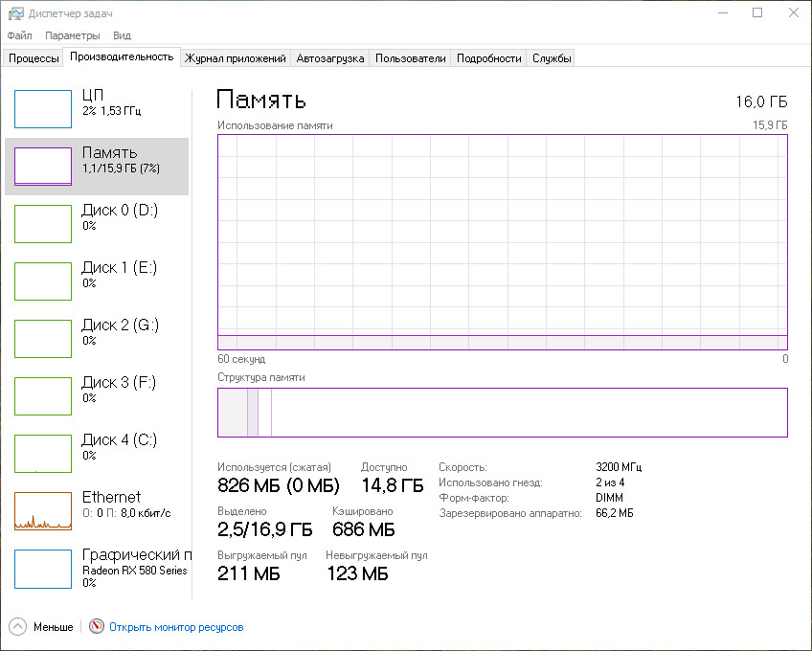Go to the Автозагрузка tab
The width and height of the screenshot is (812, 651).
point(330,58)
